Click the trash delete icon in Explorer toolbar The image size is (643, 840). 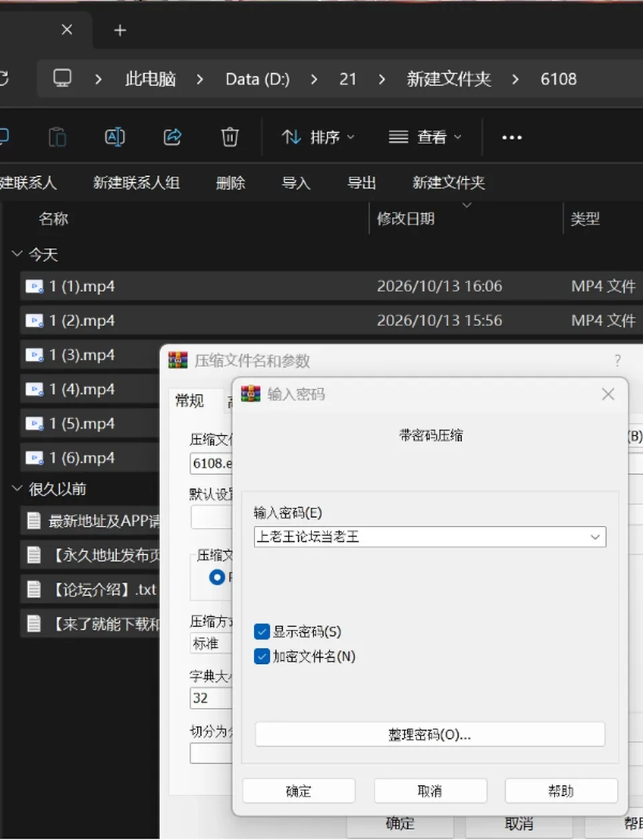tap(230, 137)
